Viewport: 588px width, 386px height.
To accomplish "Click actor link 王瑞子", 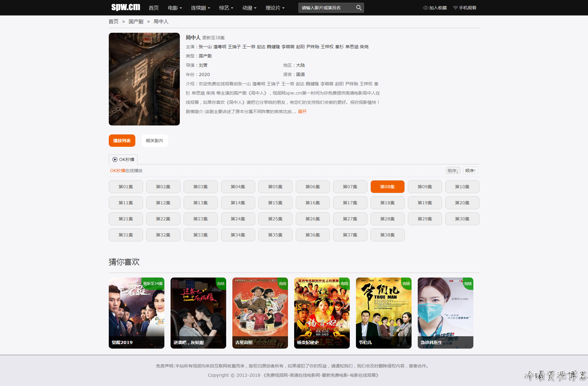I will click(x=234, y=47).
